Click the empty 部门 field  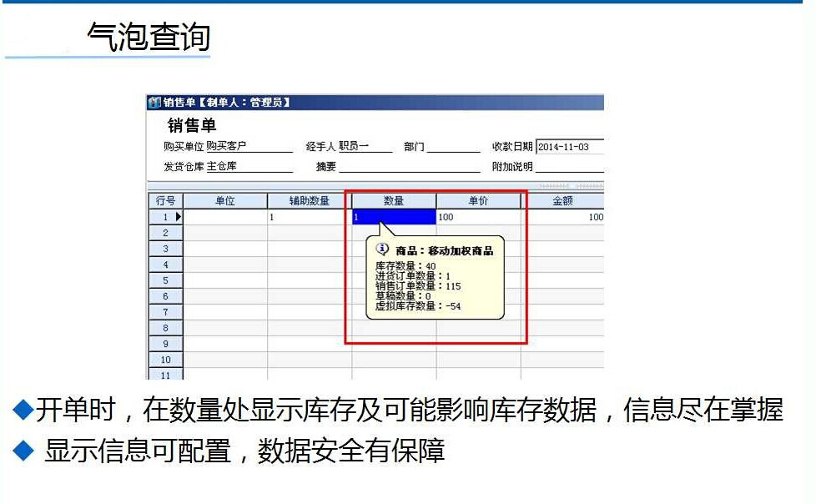point(453,147)
